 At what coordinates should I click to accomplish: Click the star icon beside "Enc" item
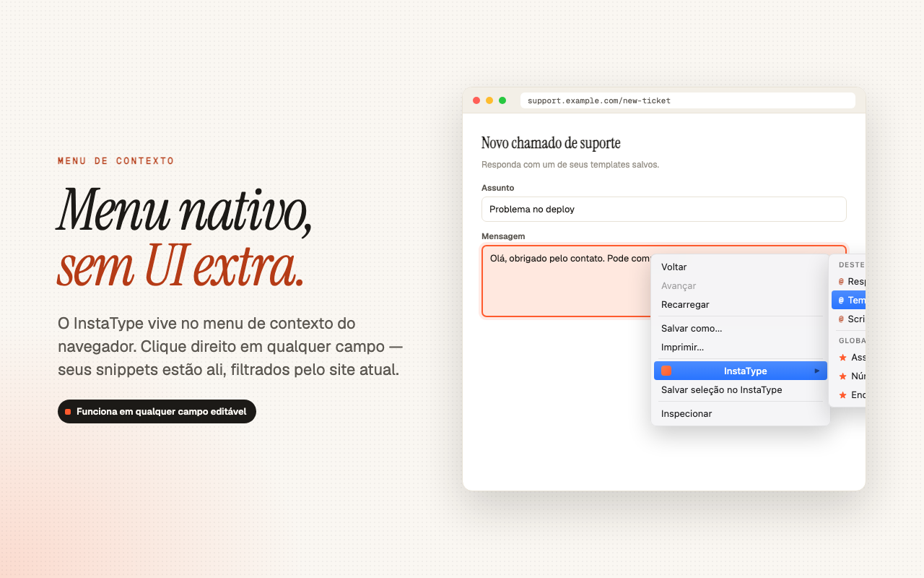point(842,395)
